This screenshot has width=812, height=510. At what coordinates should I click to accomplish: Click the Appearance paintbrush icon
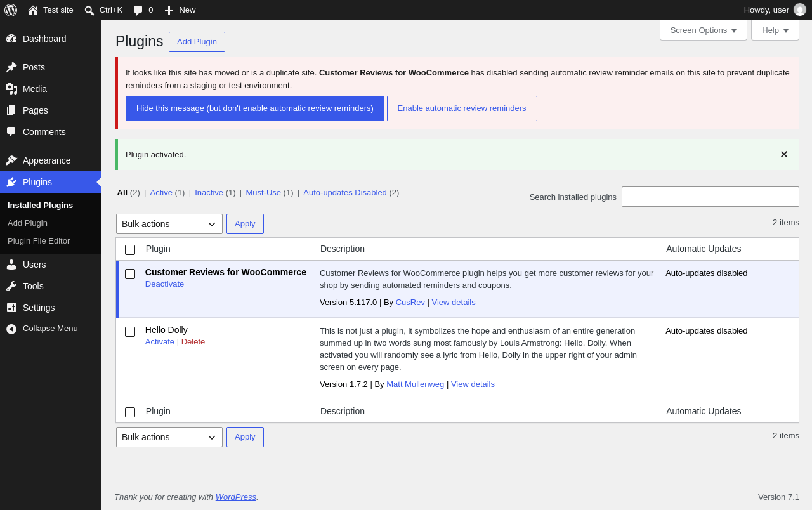click(11, 160)
